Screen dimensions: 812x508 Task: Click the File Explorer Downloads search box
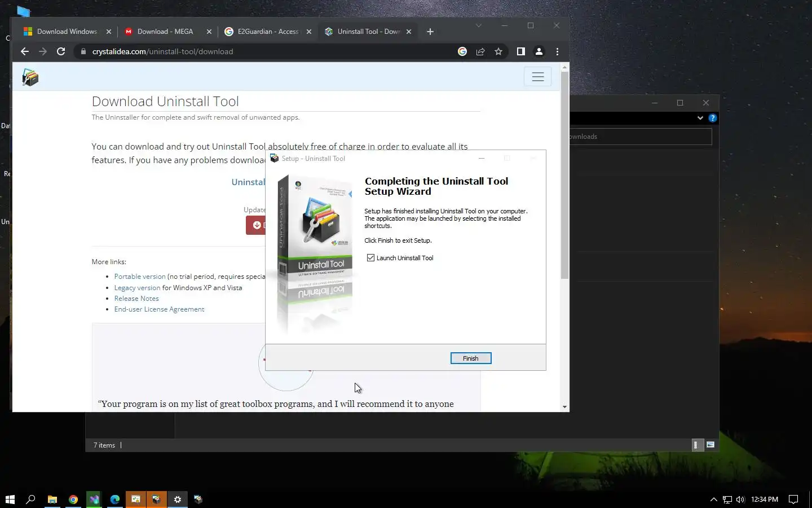pos(641,137)
